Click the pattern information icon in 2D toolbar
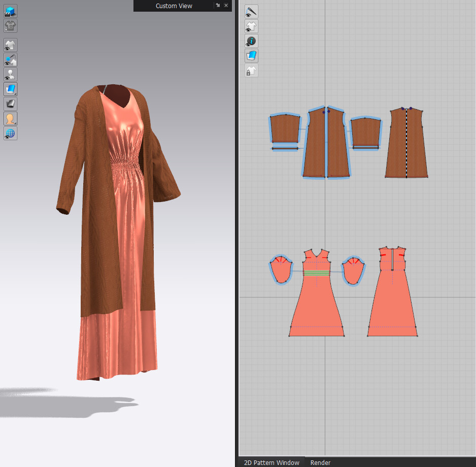 (x=251, y=41)
